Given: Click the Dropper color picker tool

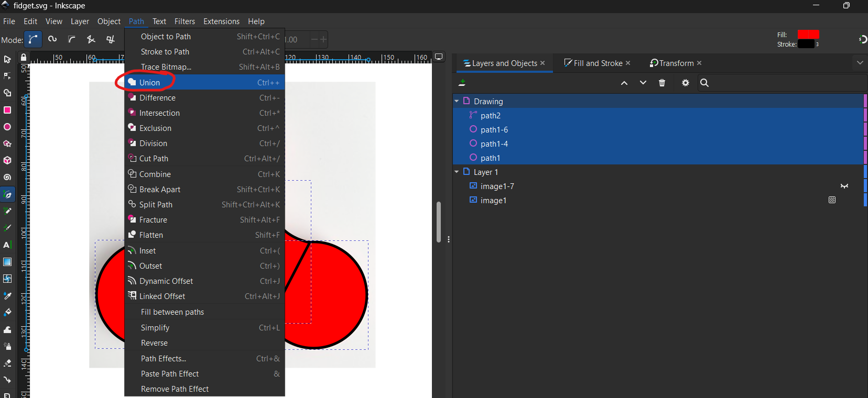Looking at the screenshot, I should 7,295.
